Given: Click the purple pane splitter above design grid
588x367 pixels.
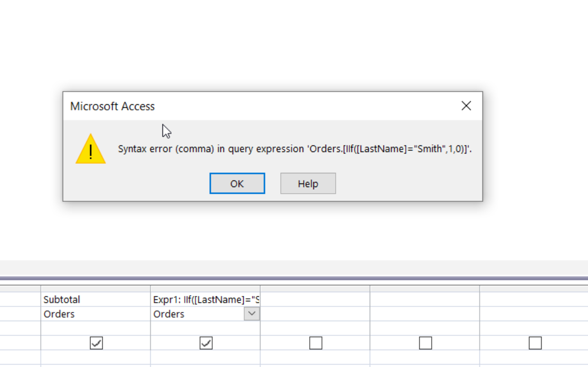Looking at the screenshot, I should point(294,279).
